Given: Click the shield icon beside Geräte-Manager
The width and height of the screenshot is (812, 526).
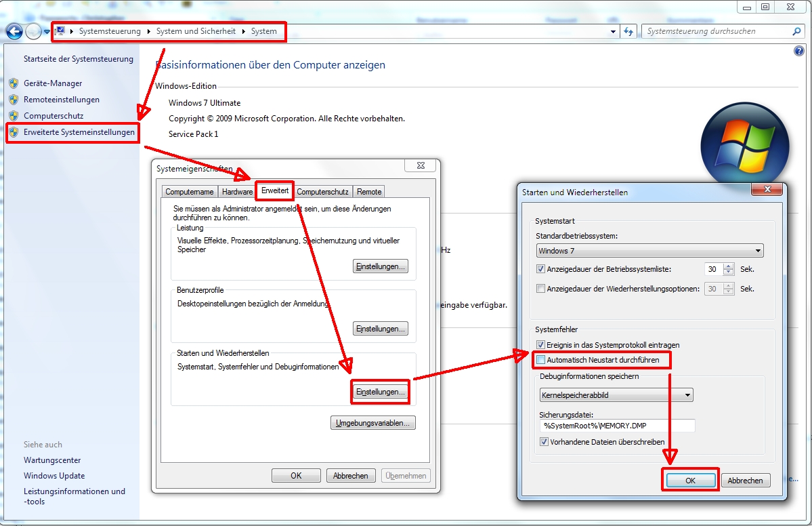Looking at the screenshot, I should (14, 83).
